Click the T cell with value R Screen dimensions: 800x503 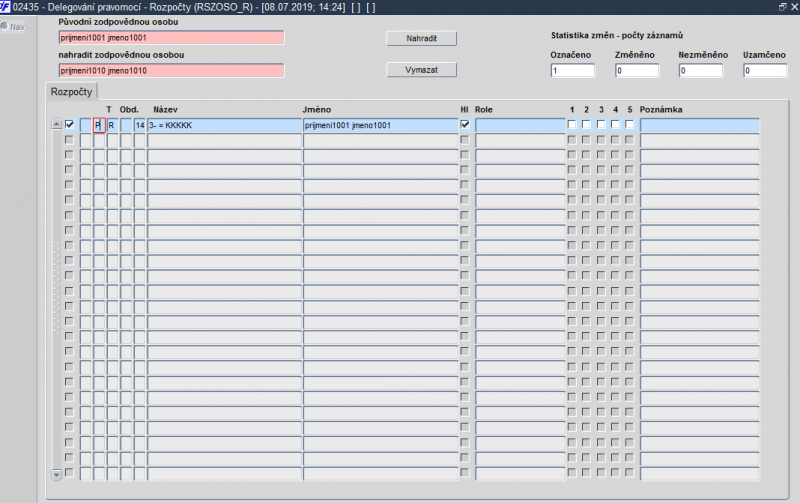coord(112,125)
